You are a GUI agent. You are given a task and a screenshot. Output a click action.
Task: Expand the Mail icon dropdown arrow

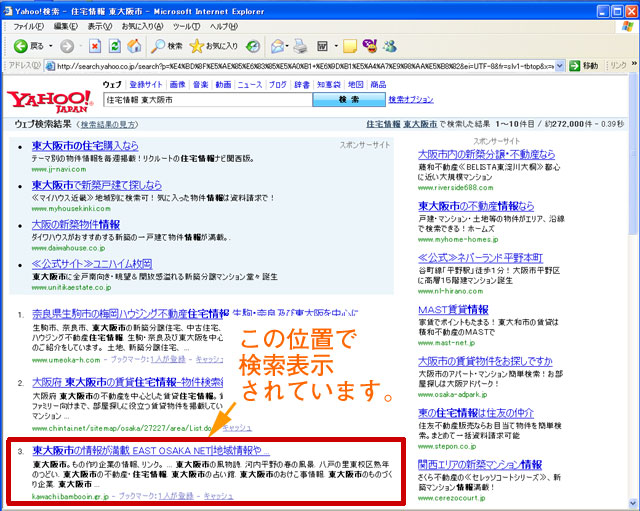click(x=287, y=46)
